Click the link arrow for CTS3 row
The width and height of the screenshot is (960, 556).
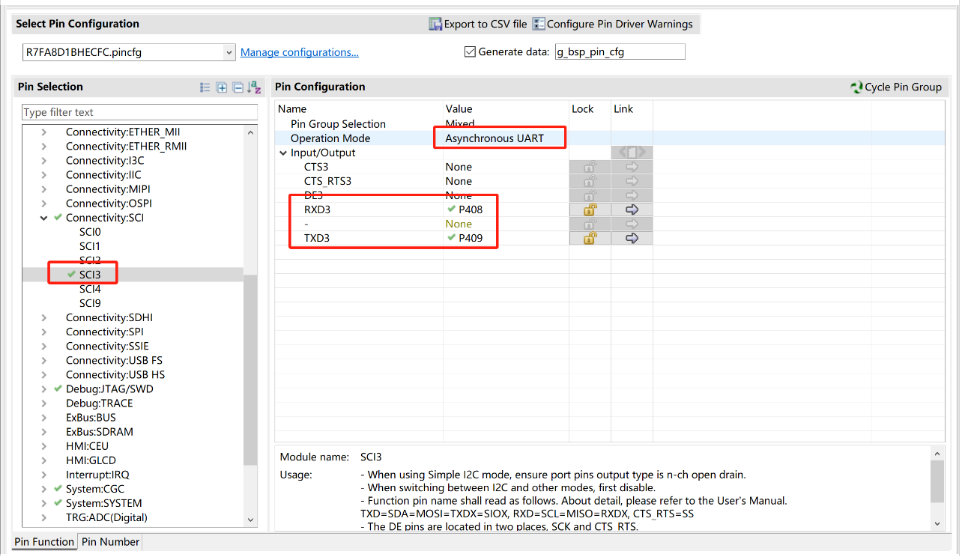pos(632,167)
